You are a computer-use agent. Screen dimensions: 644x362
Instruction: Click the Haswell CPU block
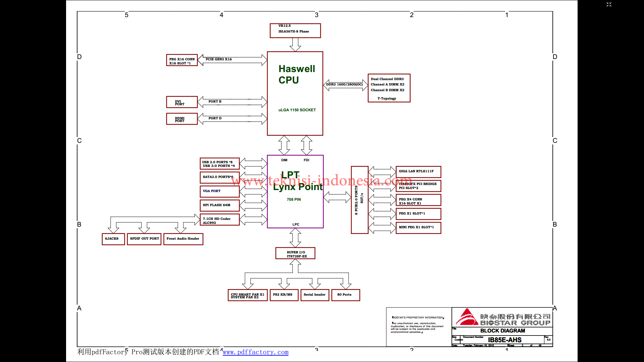(x=295, y=93)
